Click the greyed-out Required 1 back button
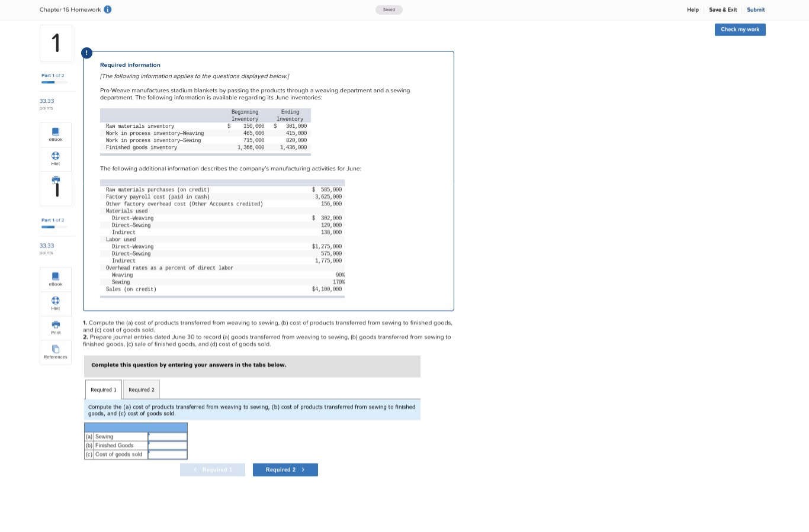 click(x=213, y=470)
